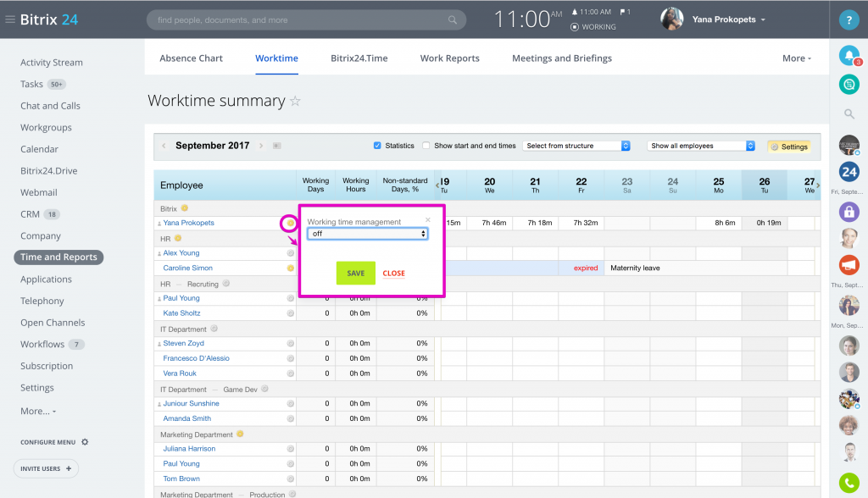This screenshot has height=498, width=868.
Task: Click the Maternity leave entry for Caroline Simon
Action: pyautogui.click(x=635, y=268)
